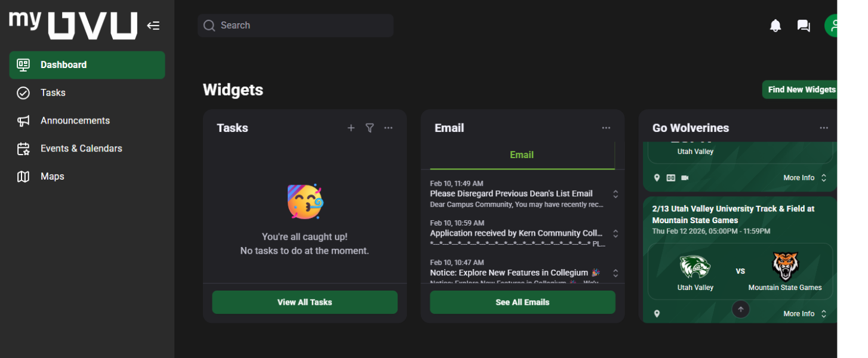Open the Email widget three-dot menu

click(606, 128)
